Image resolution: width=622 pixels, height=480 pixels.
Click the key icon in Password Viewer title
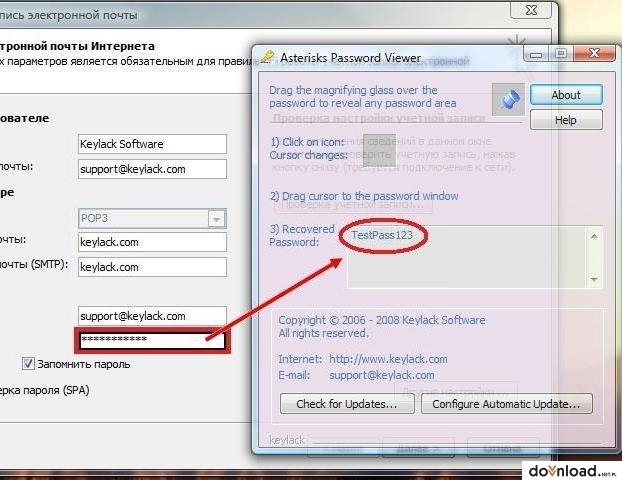tap(267, 57)
